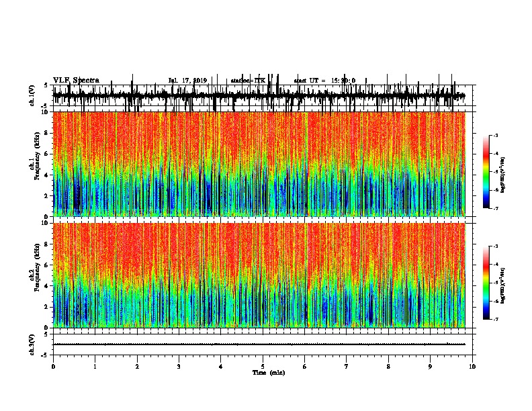Image resolution: width=532 pixels, height=411 pixels.
Task: Click inside the ch.1 spectrogram panel
Action: [x=259, y=164]
